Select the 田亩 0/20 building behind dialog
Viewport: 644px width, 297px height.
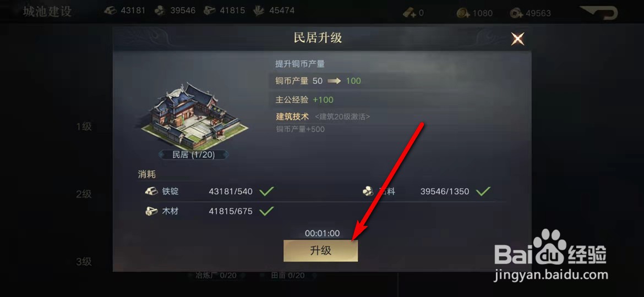point(288,275)
